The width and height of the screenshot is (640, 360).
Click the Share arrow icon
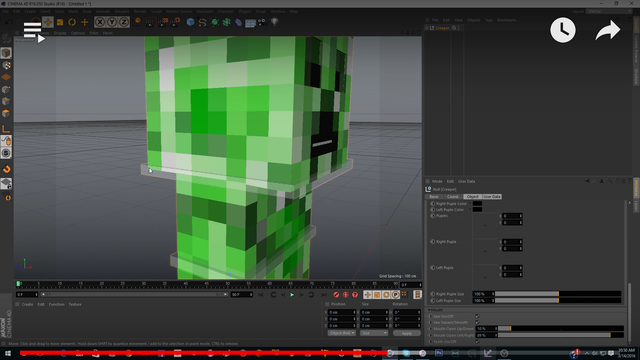point(608,31)
